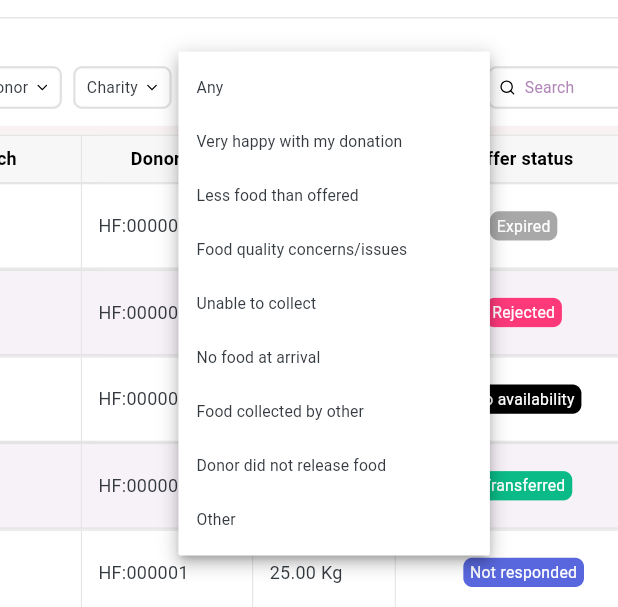Click the Rejected status badge
The width and height of the screenshot is (618, 607).
pyautogui.click(x=524, y=312)
